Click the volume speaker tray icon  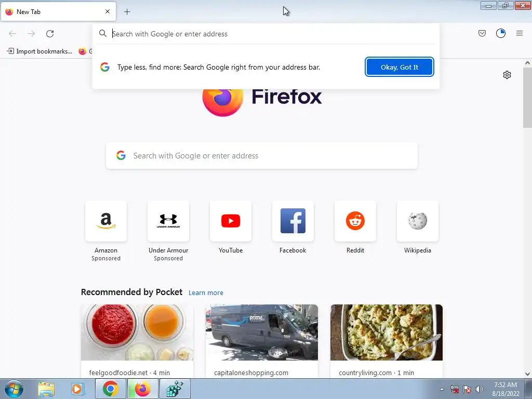(x=480, y=389)
